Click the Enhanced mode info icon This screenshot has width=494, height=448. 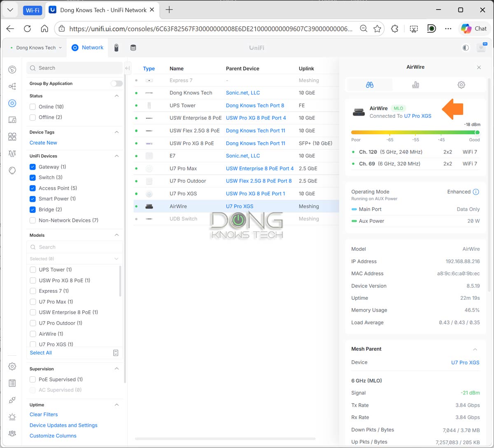[x=476, y=192]
